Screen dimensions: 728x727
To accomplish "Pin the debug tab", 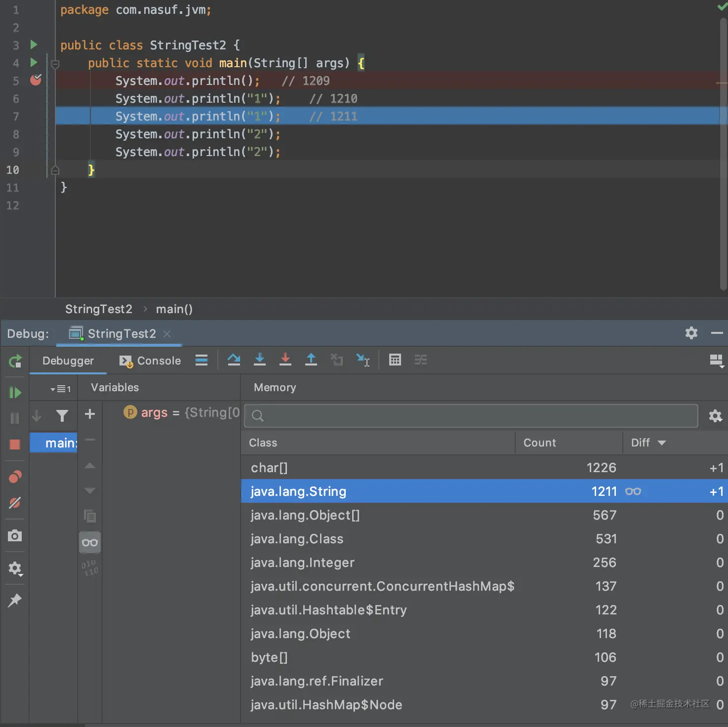I will click(x=15, y=600).
